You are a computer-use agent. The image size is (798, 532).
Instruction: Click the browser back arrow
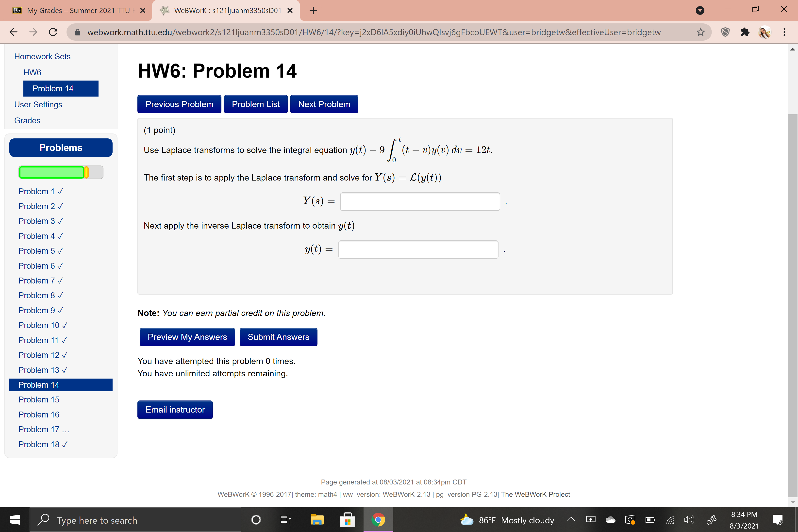point(14,32)
